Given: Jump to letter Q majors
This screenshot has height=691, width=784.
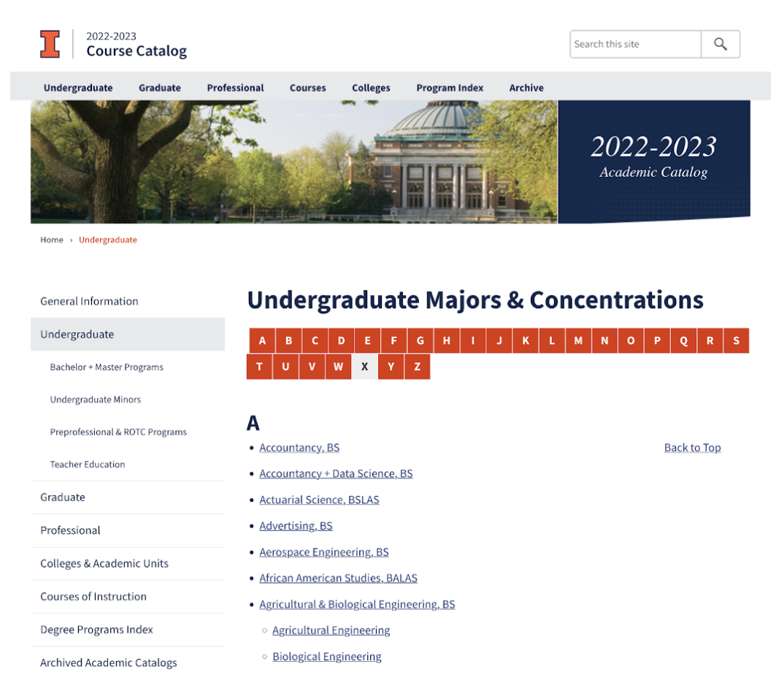Looking at the screenshot, I should [x=683, y=340].
